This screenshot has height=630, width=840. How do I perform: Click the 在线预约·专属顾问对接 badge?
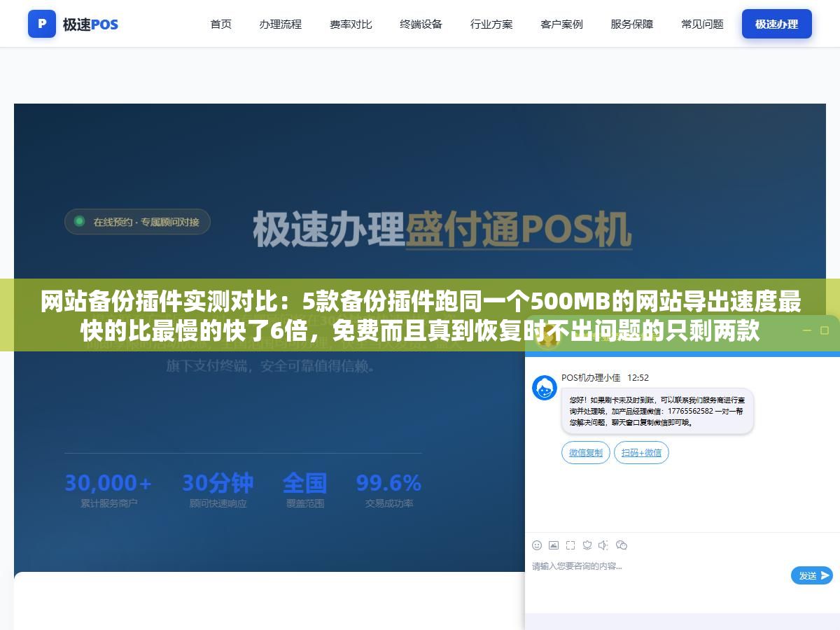click(x=137, y=222)
